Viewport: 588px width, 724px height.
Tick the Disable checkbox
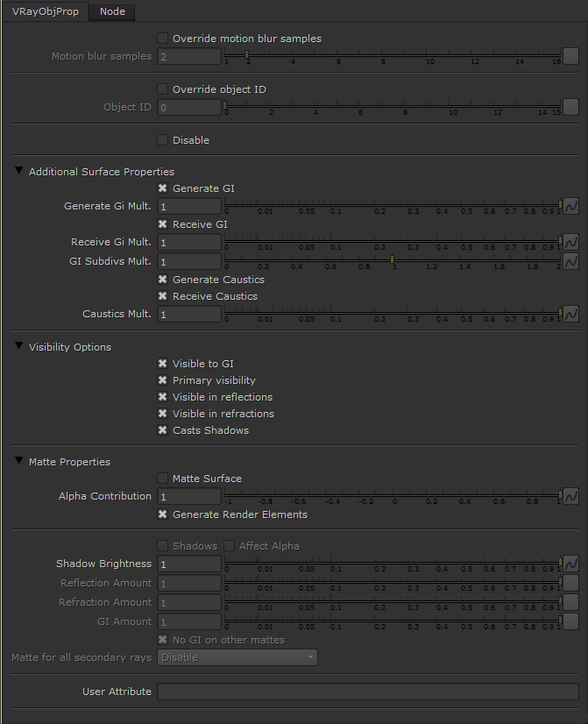click(162, 139)
